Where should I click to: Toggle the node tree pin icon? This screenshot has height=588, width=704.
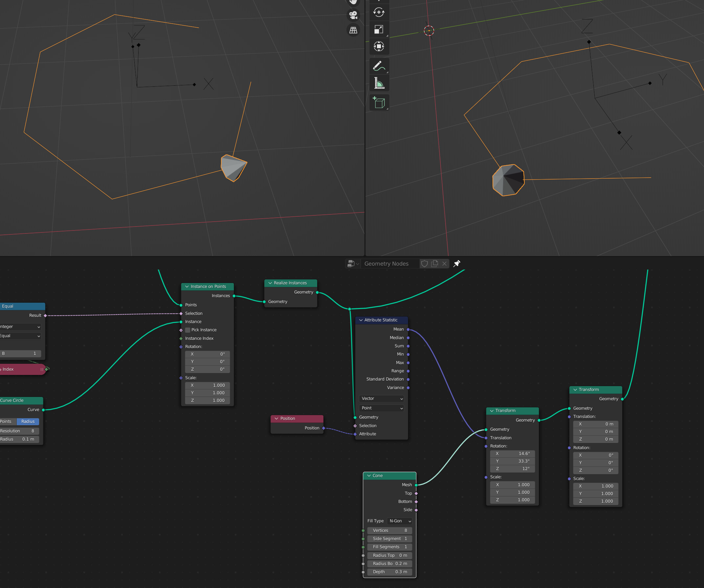click(457, 264)
